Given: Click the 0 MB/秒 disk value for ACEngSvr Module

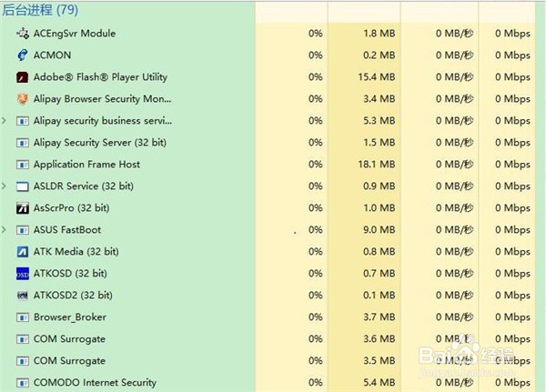Looking at the screenshot, I should 454,34.
